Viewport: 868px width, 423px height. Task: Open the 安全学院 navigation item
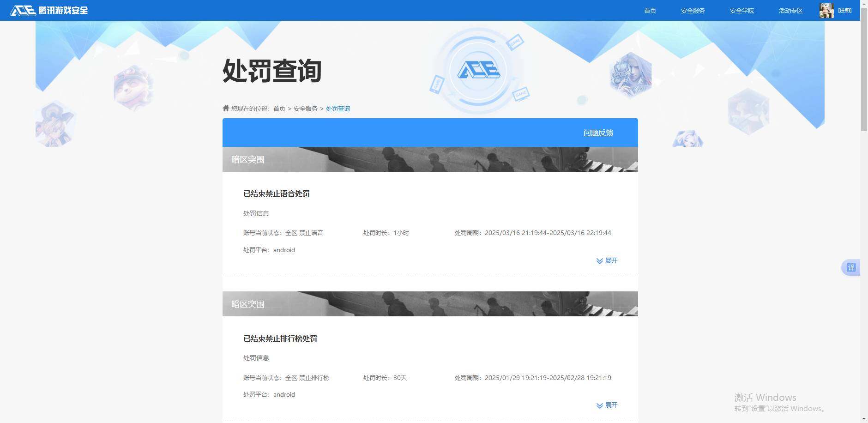[x=741, y=10]
